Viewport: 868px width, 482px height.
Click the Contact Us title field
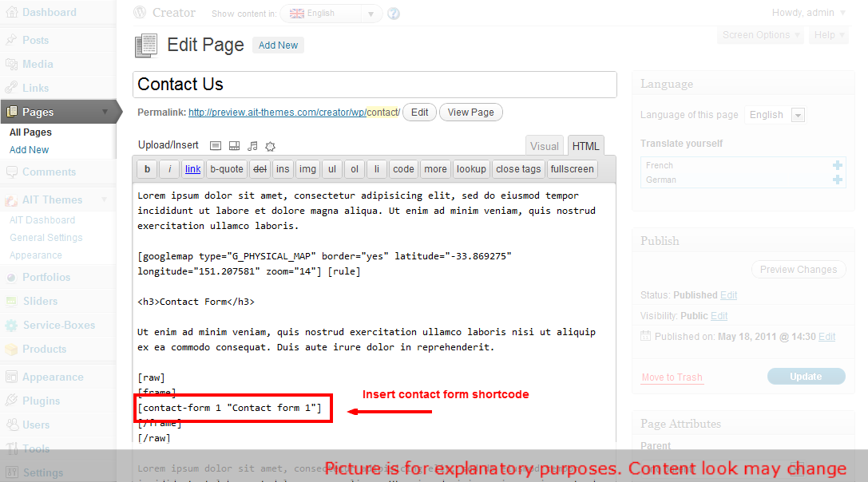(375, 85)
